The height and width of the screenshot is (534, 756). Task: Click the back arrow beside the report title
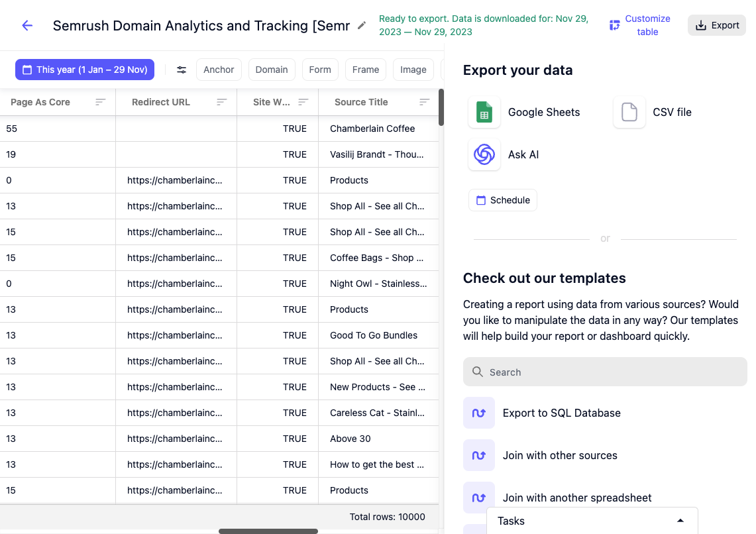point(27,25)
